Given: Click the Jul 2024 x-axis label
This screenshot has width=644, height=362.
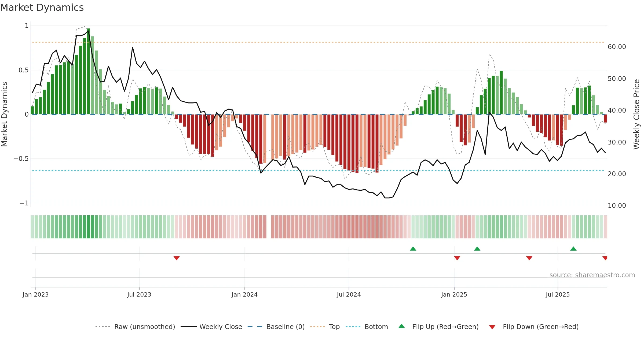Looking at the screenshot, I should (x=349, y=294).
